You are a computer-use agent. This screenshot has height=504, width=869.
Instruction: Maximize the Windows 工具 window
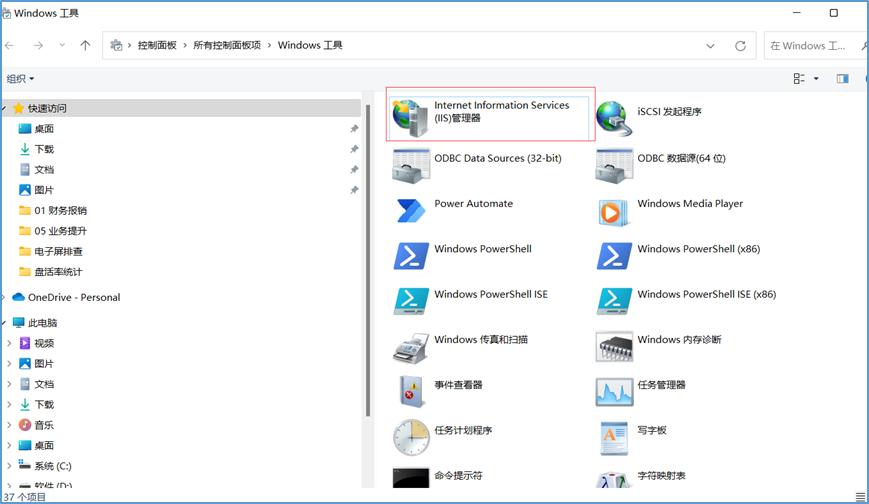[834, 13]
